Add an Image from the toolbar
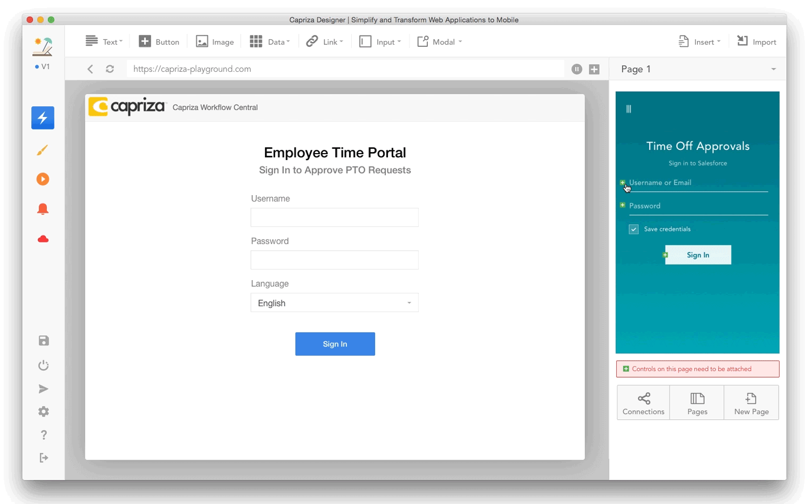The image size is (812, 504). pos(215,42)
